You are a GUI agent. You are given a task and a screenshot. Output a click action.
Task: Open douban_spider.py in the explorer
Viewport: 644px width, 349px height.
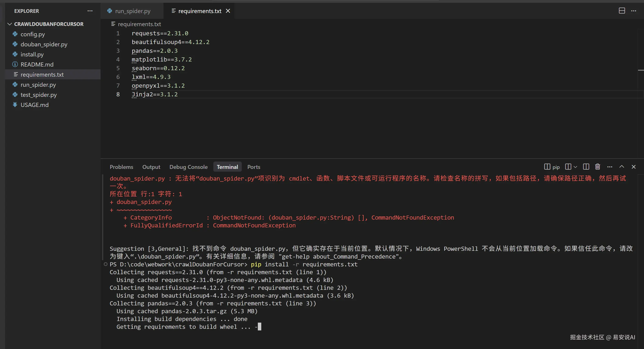tap(44, 44)
